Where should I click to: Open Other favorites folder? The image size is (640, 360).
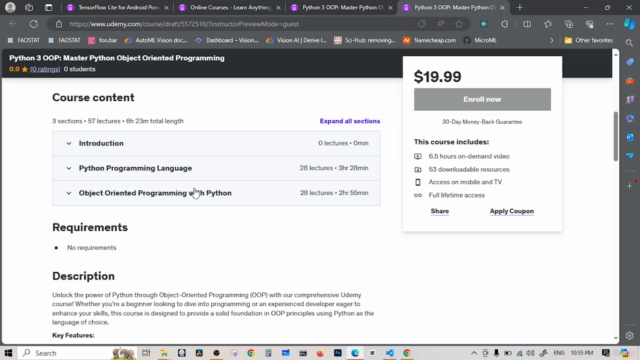tap(589, 40)
